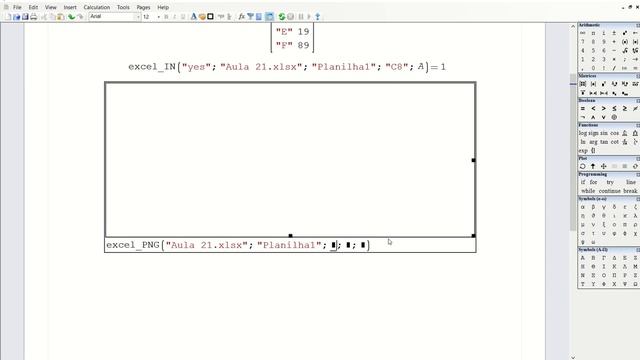Click the middle empty placeholder in excel_PNG

[348, 245]
